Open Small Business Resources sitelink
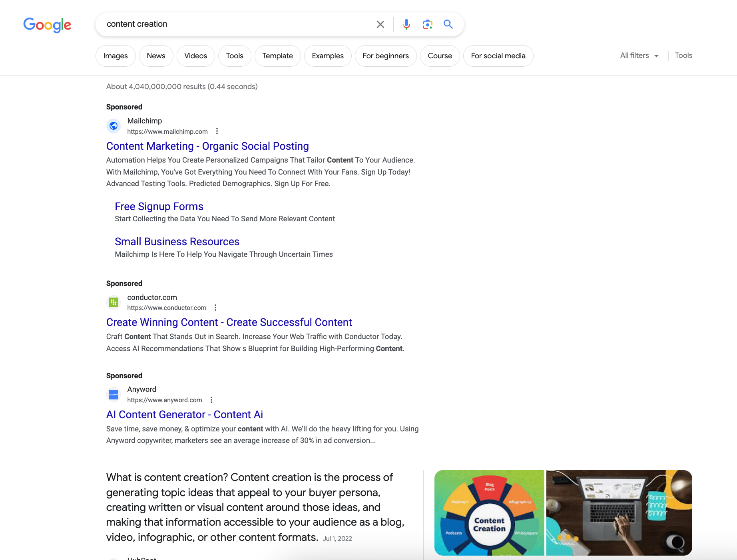The height and width of the screenshot is (560, 737). tap(177, 242)
